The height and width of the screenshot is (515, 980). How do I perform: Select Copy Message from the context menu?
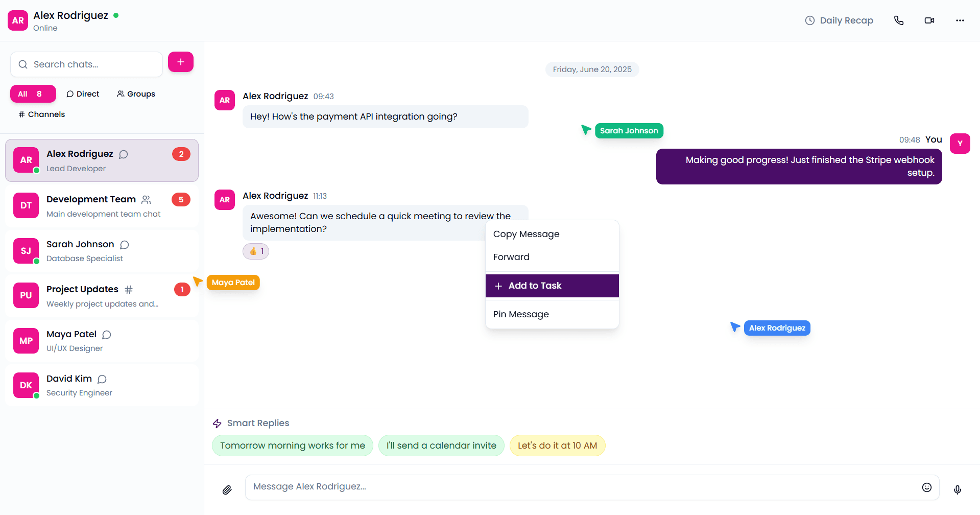click(x=526, y=234)
